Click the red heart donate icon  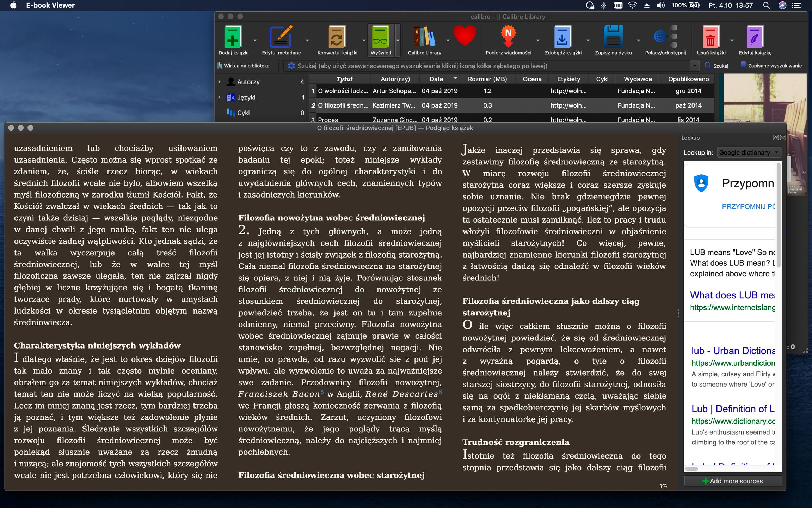point(465,36)
